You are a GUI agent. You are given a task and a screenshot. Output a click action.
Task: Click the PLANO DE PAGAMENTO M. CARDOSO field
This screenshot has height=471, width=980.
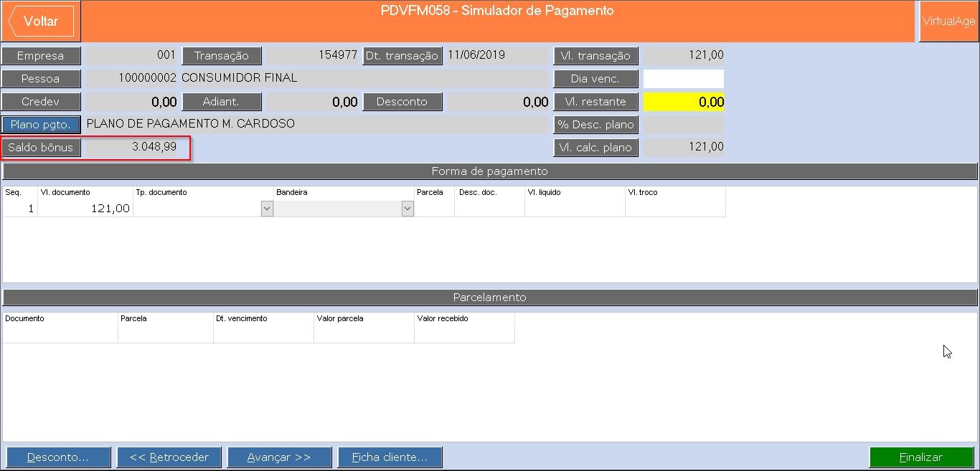(316, 124)
